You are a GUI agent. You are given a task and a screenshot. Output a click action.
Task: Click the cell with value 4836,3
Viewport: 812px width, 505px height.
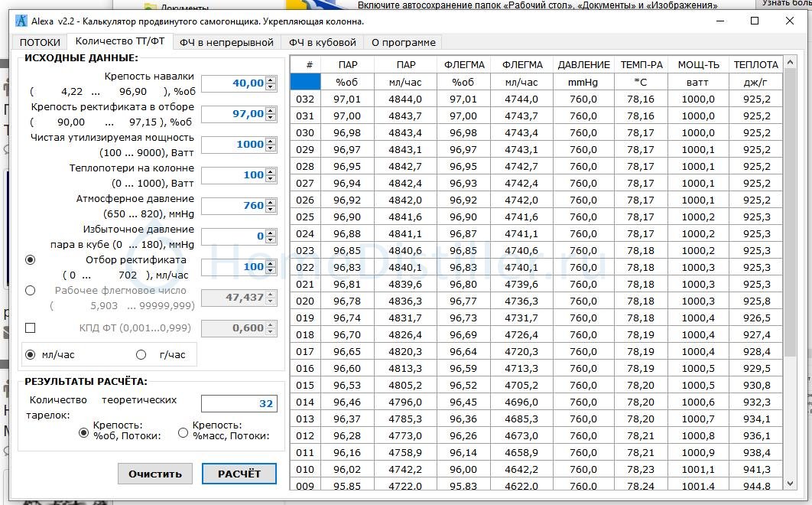[405, 301]
